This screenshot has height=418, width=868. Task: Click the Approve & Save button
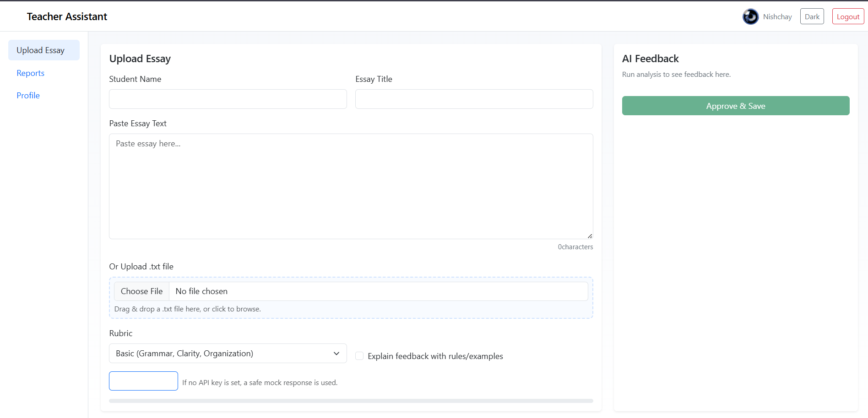tap(735, 106)
